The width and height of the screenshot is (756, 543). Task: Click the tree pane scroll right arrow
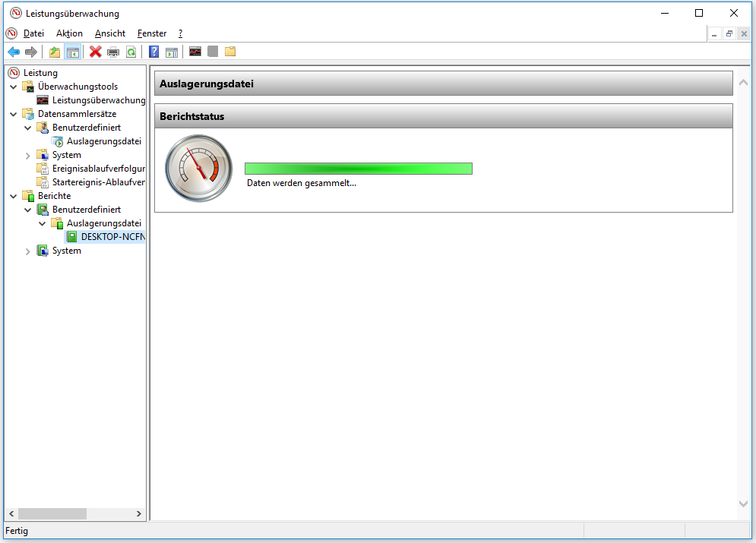pyautogui.click(x=139, y=513)
